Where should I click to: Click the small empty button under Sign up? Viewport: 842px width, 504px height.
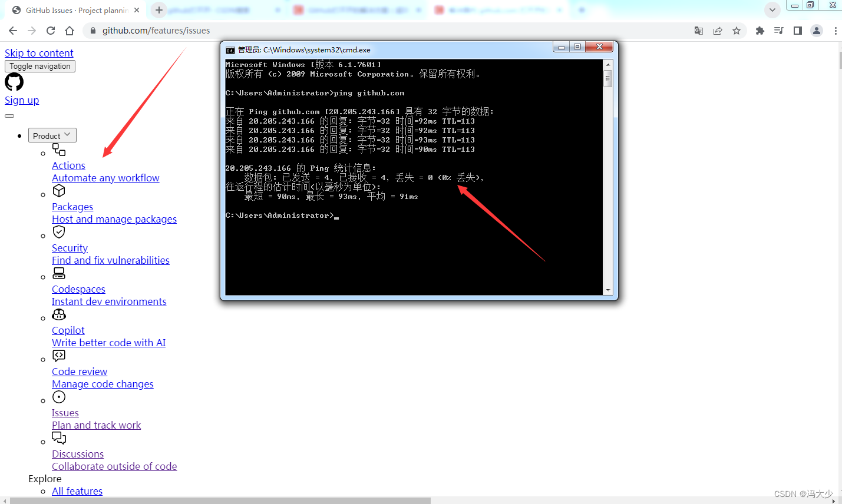coord(9,116)
